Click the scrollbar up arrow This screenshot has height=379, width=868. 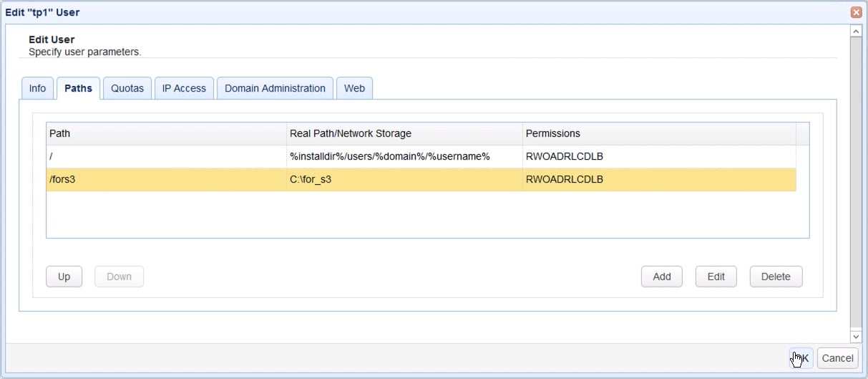point(855,32)
